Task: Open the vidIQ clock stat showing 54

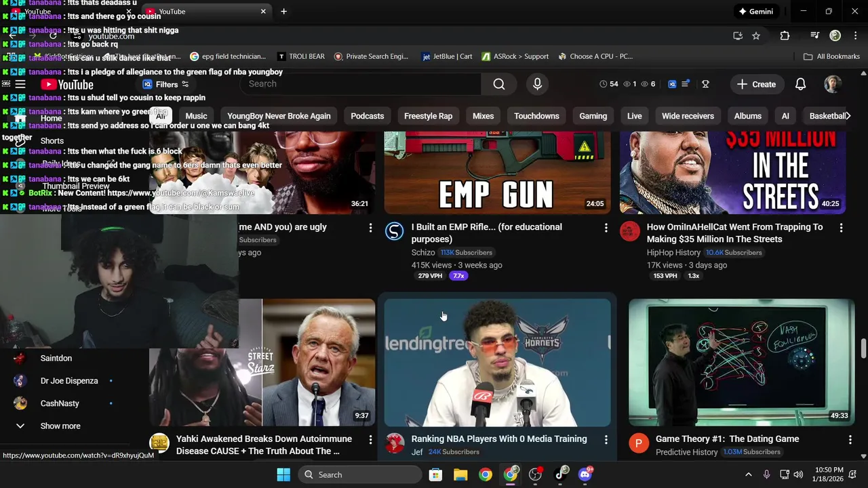Action: pyautogui.click(x=609, y=84)
